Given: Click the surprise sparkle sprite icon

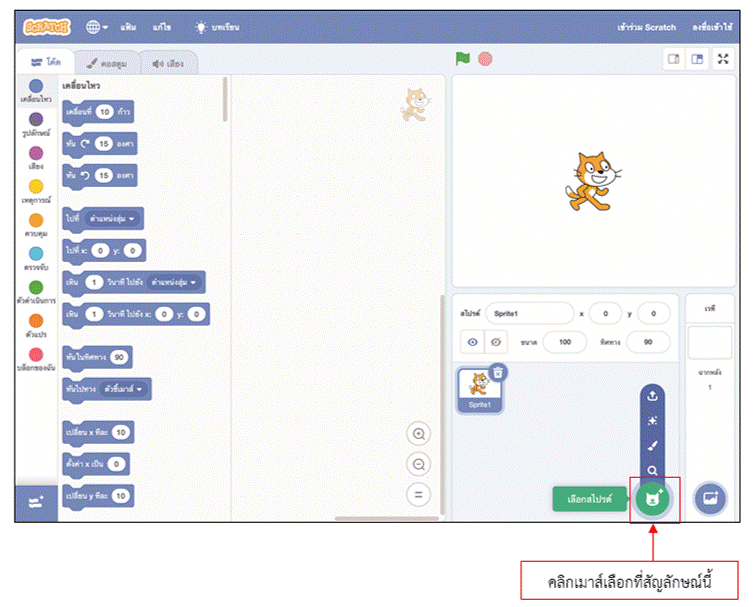Looking at the screenshot, I should point(652,421).
